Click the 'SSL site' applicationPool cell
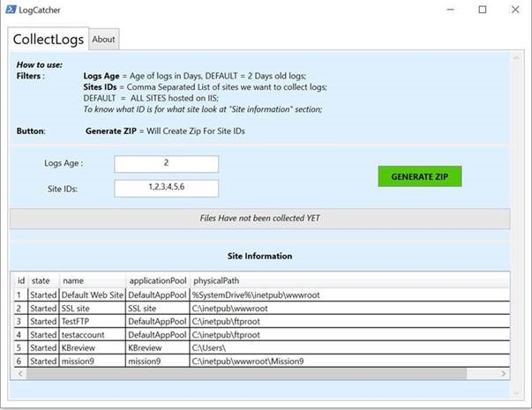This screenshot has height=410, width=532. tap(158, 309)
